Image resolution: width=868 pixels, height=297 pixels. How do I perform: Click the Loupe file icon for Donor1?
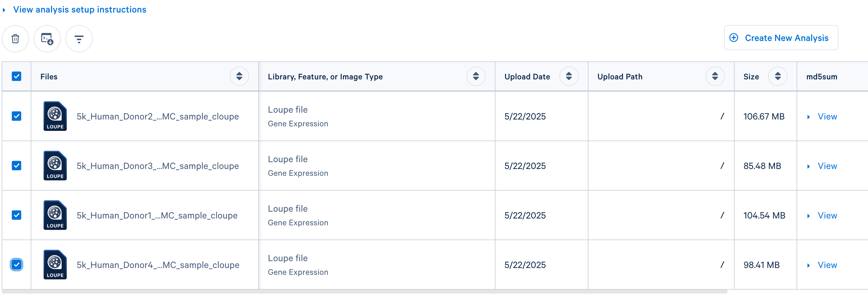[x=55, y=215]
